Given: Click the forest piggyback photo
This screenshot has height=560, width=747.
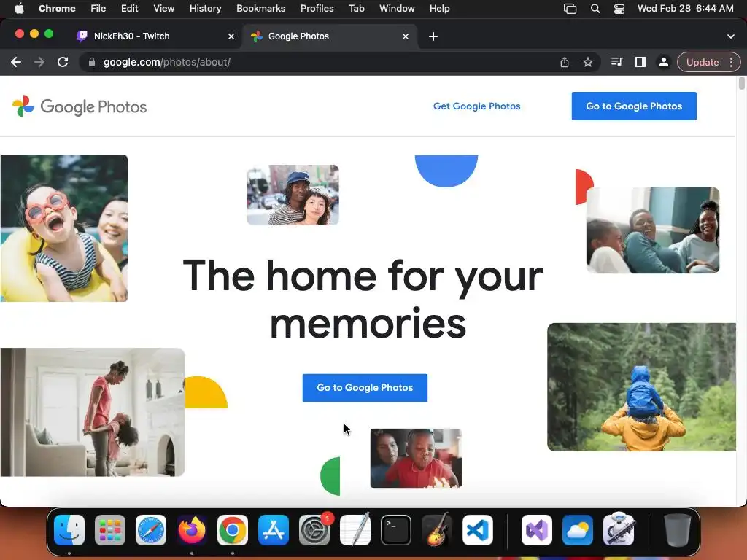Looking at the screenshot, I should coord(642,387).
